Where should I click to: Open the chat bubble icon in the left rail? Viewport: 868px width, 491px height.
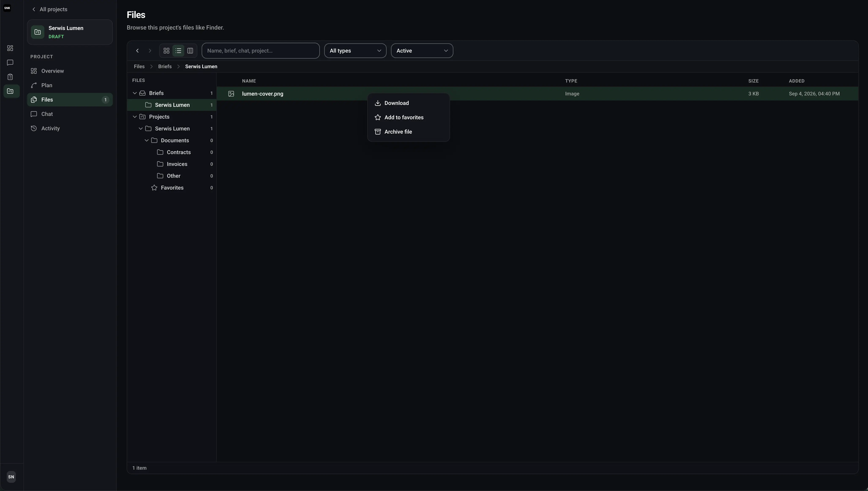pyautogui.click(x=10, y=63)
